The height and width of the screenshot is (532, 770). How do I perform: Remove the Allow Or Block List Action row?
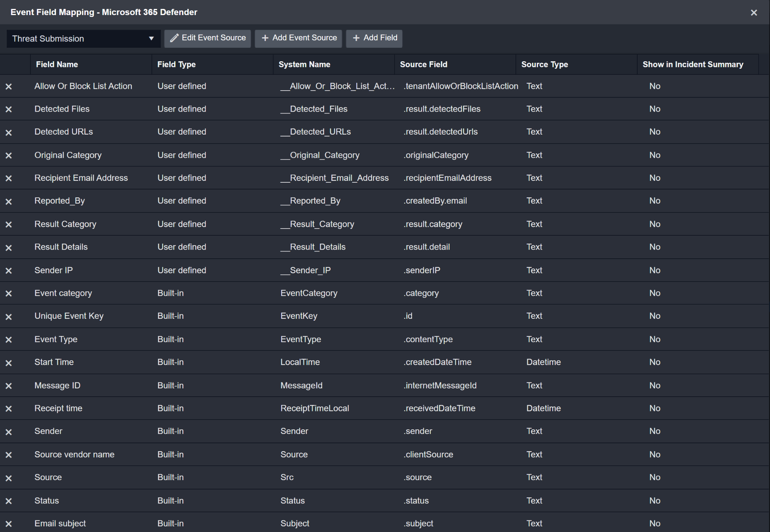point(9,86)
